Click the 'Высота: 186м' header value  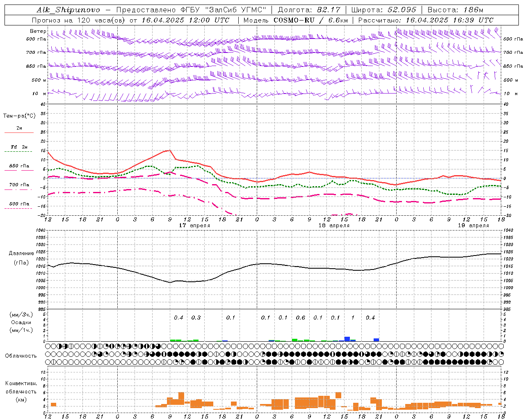coord(456,10)
